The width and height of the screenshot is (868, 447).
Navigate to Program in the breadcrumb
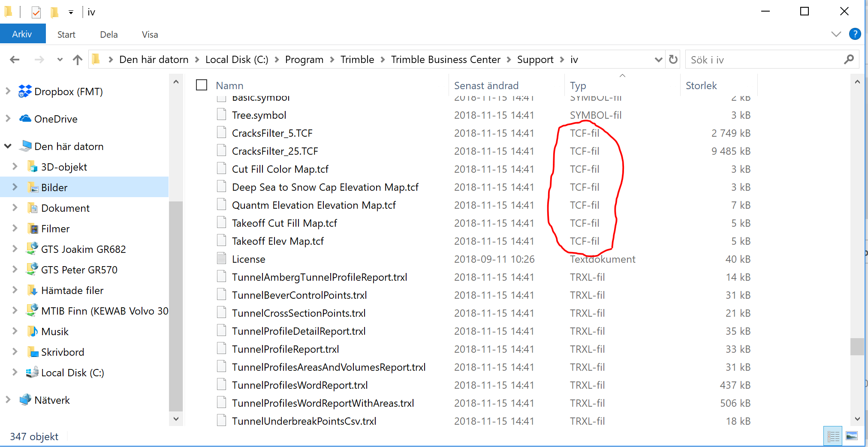click(x=304, y=60)
